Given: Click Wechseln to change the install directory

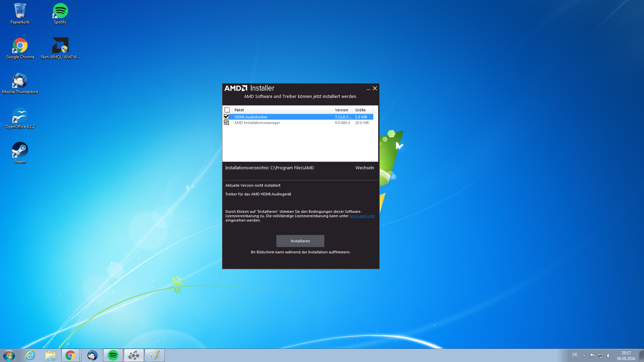Looking at the screenshot, I should coord(365,168).
